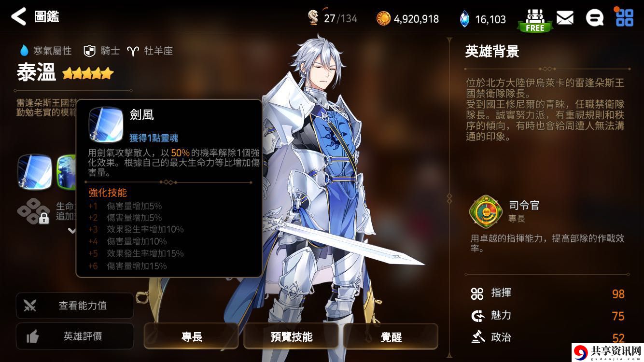Tap the locked imprint formation icon
This screenshot has width=644, height=362.
click(x=33, y=211)
